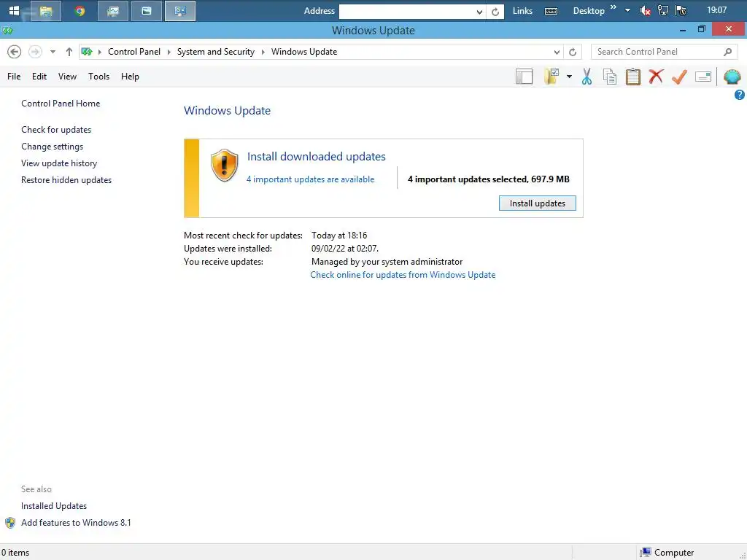Click the Email envelope toolbar icon
The height and width of the screenshot is (560, 747).
[x=703, y=77]
